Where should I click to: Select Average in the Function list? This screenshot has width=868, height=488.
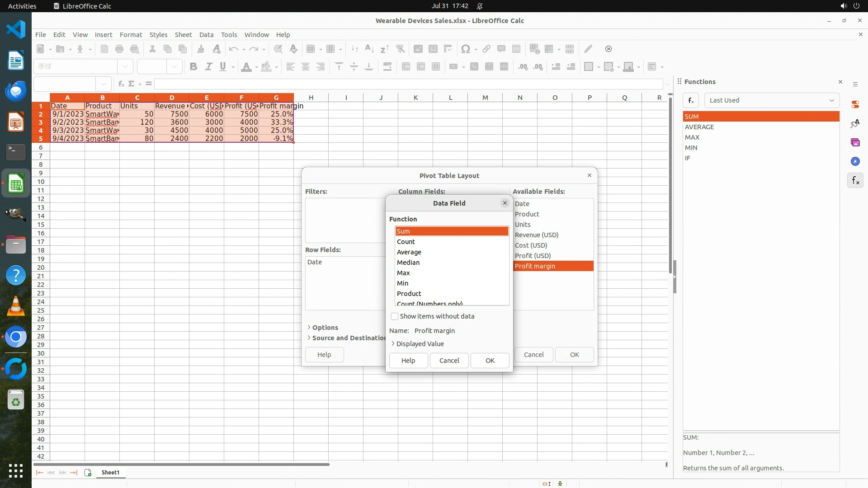pos(409,252)
